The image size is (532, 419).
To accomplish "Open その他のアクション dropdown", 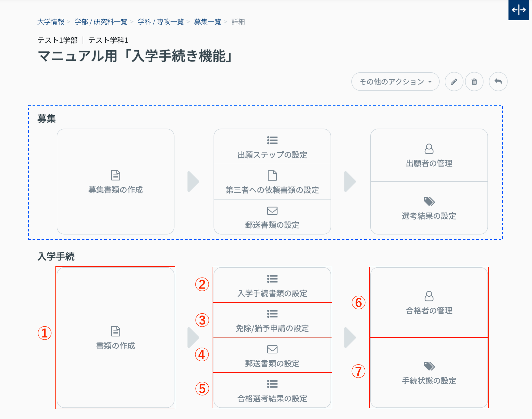I will 395,82.
